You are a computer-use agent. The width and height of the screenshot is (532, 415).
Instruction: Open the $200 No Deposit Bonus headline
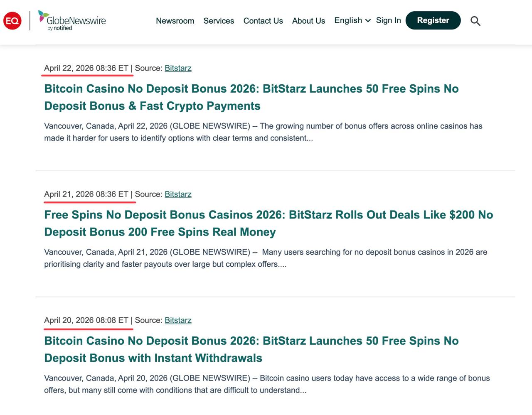coord(268,223)
